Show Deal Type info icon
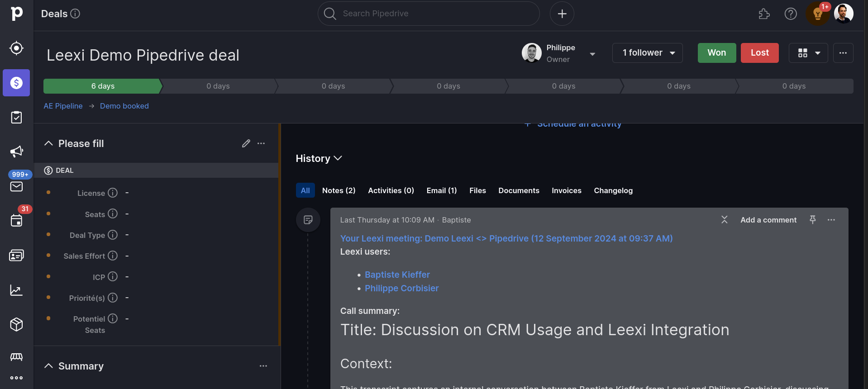The image size is (868, 389). click(x=113, y=235)
